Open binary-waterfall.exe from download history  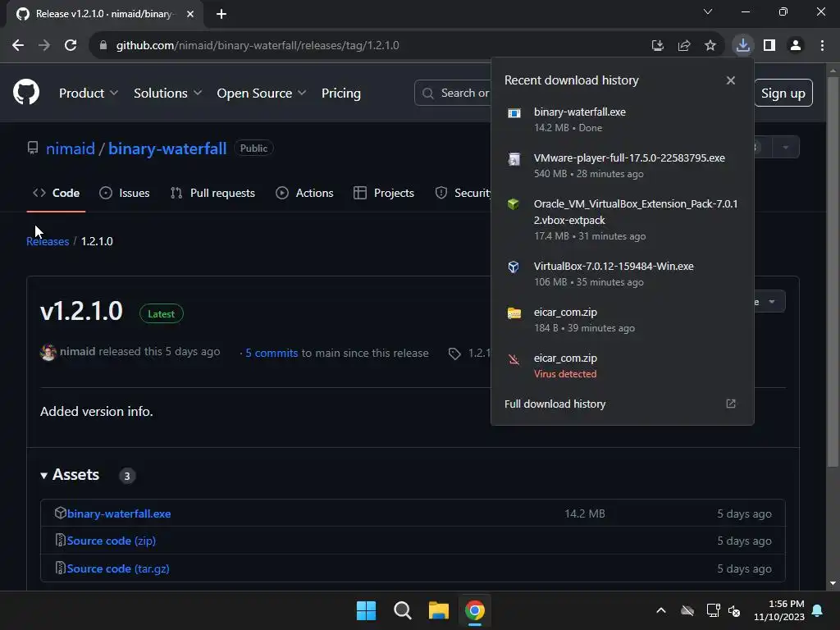tap(622, 120)
